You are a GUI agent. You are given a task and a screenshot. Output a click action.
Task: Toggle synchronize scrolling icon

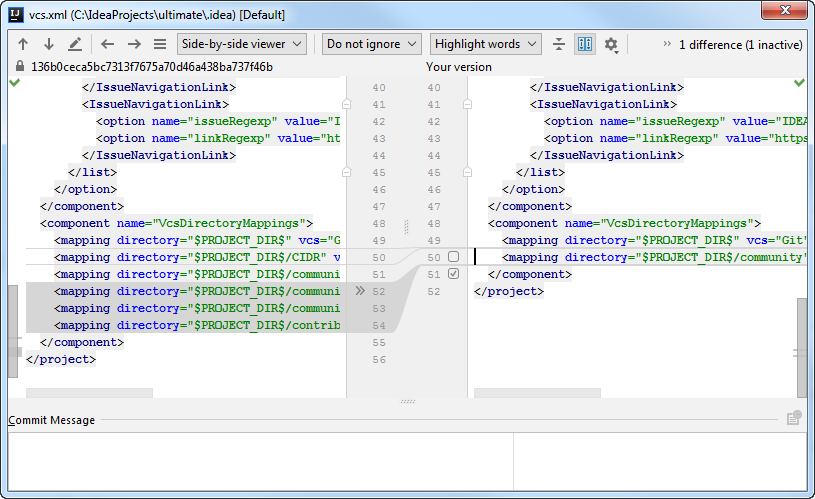(x=585, y=44)
